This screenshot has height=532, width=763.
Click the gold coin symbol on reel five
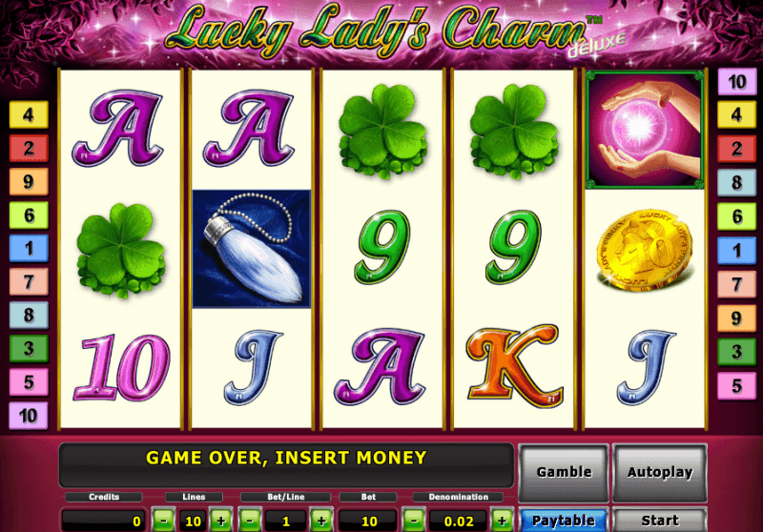(645, 250)
